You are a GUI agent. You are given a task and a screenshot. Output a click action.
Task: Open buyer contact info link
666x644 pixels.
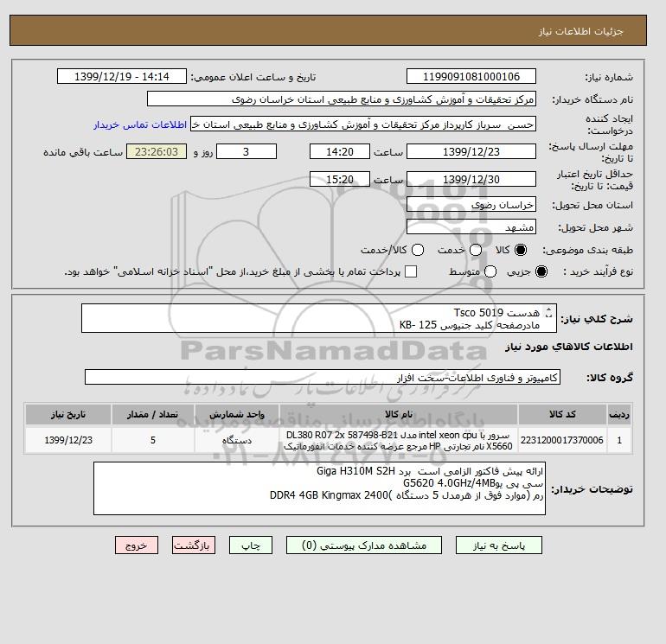[140, 124]
